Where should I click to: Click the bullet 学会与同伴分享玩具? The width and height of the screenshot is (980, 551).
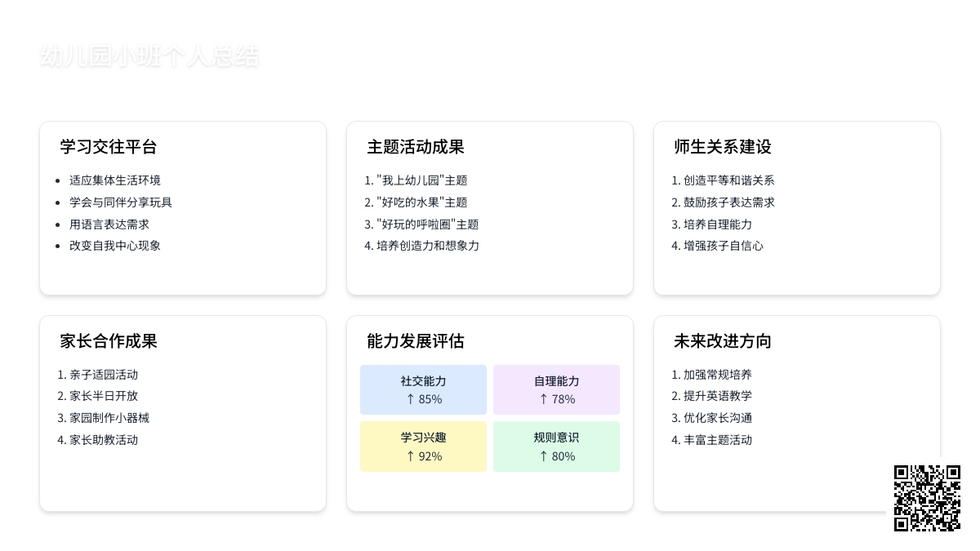tap(121, 202)
